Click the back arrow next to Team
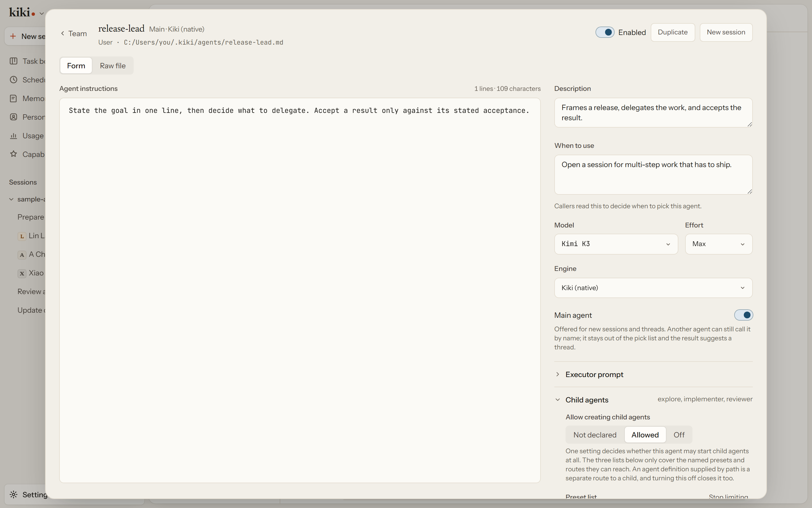Screen dimensions: 812x508 coord(62,33)
